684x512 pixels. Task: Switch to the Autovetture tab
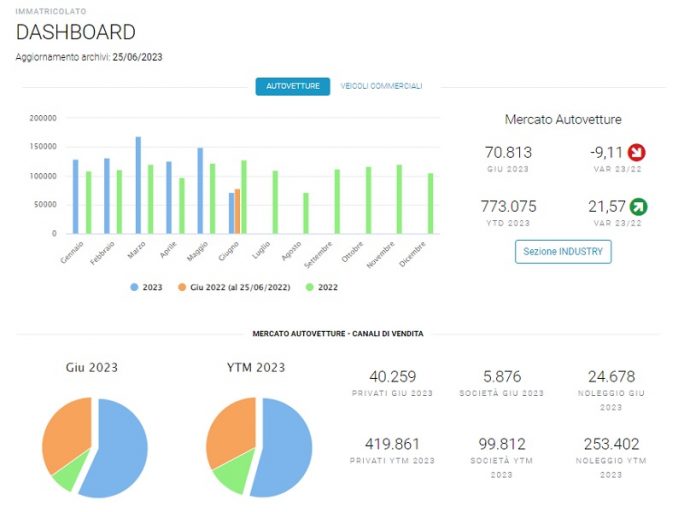tap(293, 86)
